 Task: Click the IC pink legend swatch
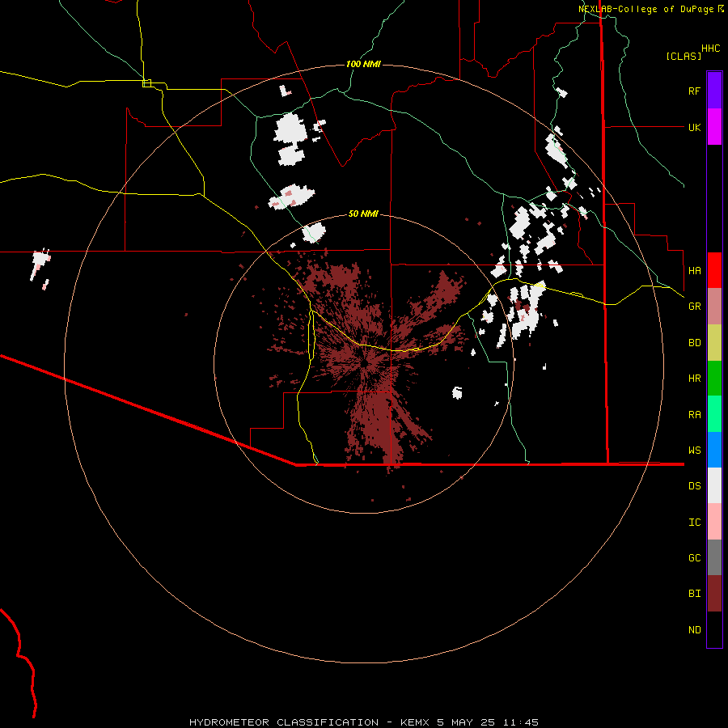coord(714,522)
